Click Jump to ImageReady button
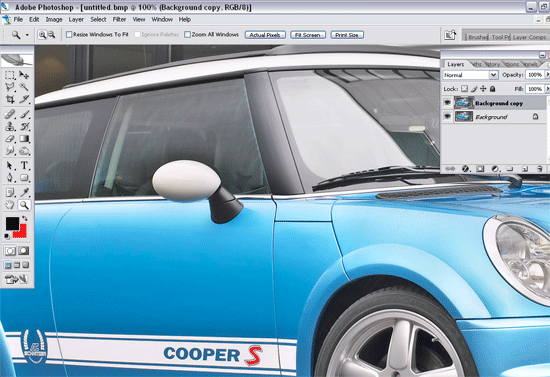 pyautogui.click(x=16, y=280)
